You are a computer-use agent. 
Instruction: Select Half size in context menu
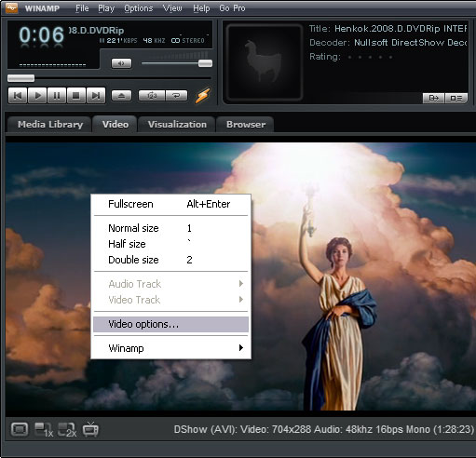[x=170, y=244]
